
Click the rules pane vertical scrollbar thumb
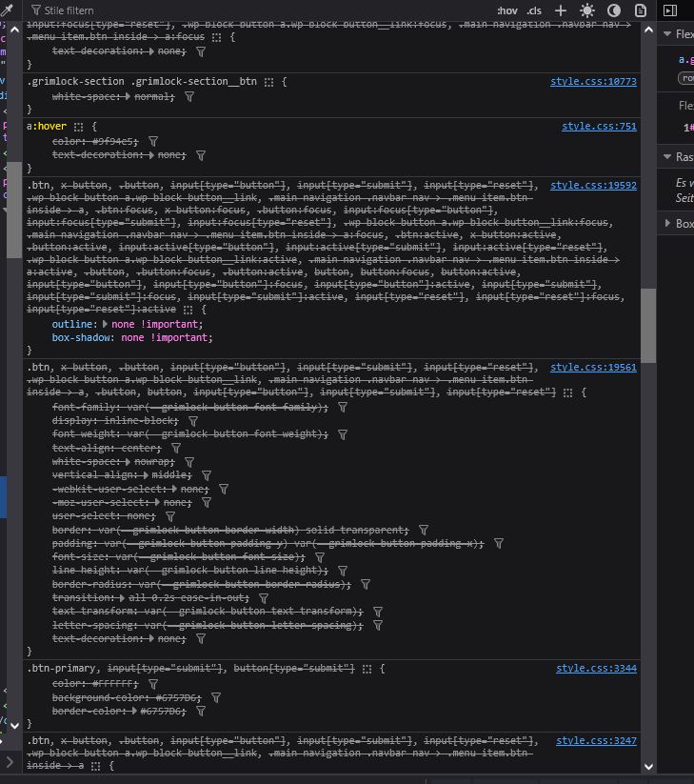(x=648, y=326)
